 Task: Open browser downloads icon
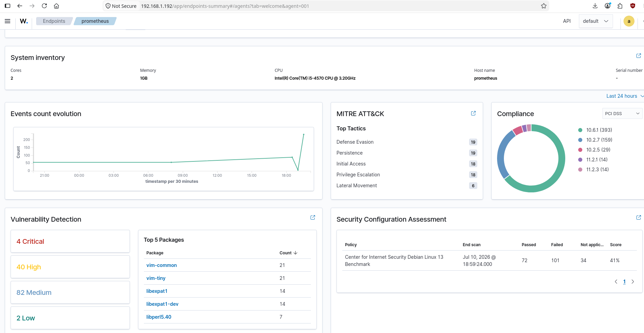click(x=595, y=6)
